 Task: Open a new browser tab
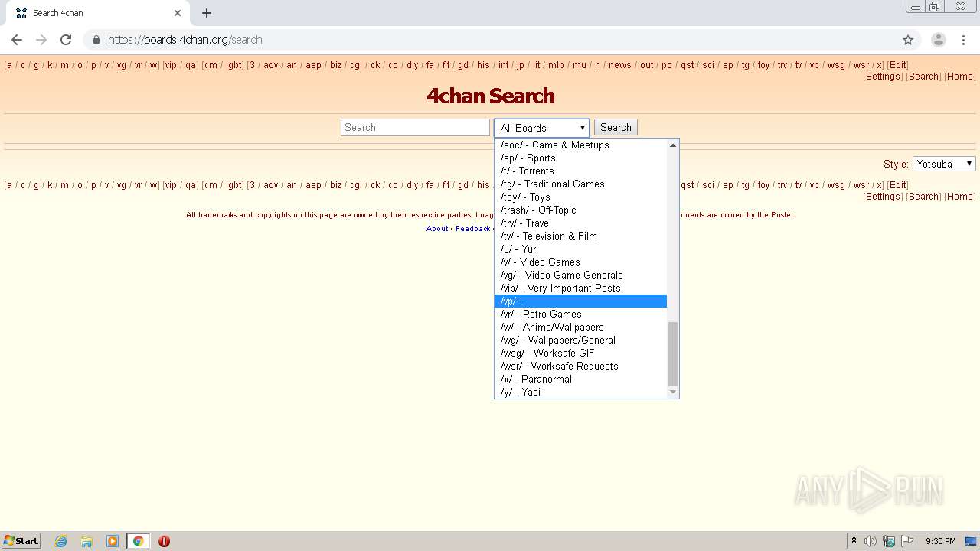click(x=207, y=13)
